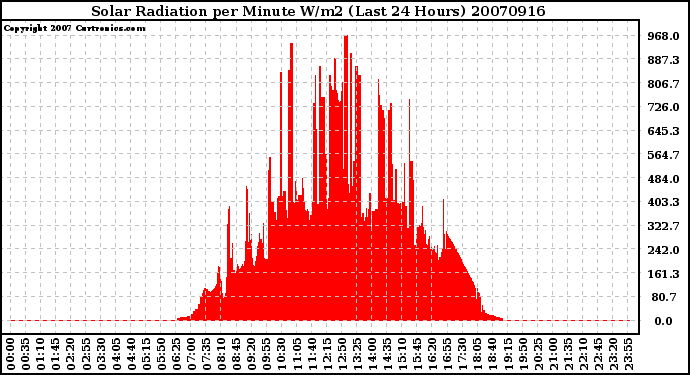Viewport: 690px width, 375px height.
Task: Click the 20:25 time label
Action: pos(537,355)
